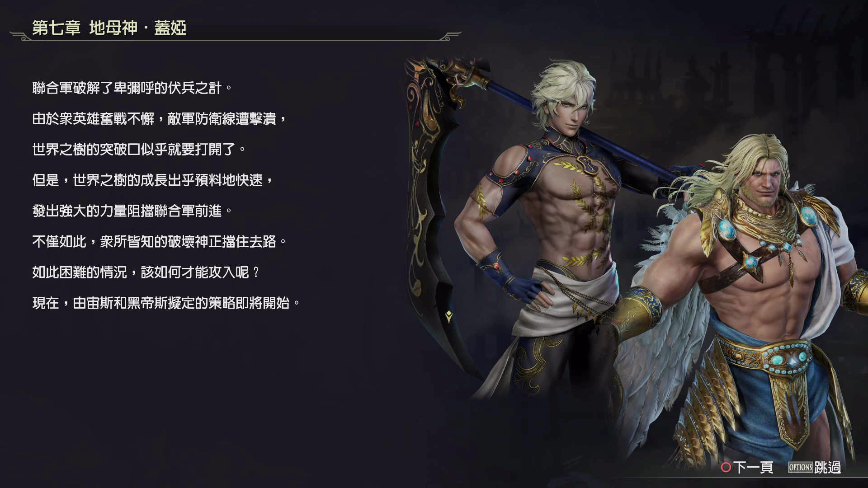Go to next page via 下一頁
868x488 pixels.
753,468
